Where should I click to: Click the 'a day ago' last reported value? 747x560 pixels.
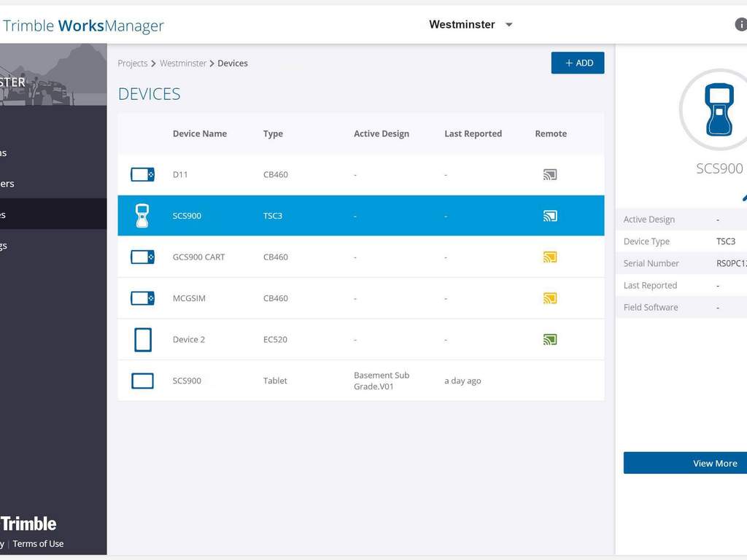[x=462, y=381]
